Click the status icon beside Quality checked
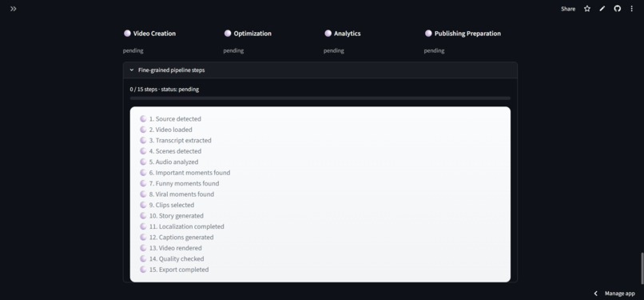644x300 pixels. [x=143, y=258]
